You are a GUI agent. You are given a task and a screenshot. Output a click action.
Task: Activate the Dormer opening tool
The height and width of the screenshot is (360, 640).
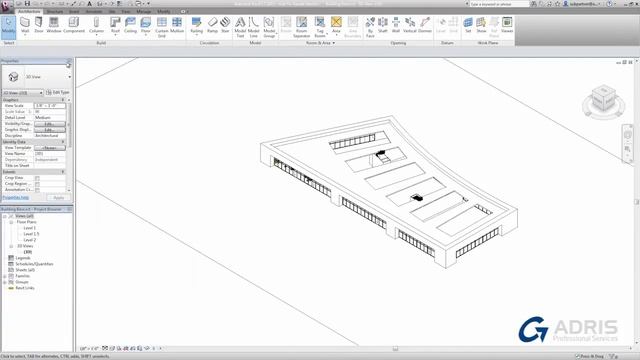[424, 25]
